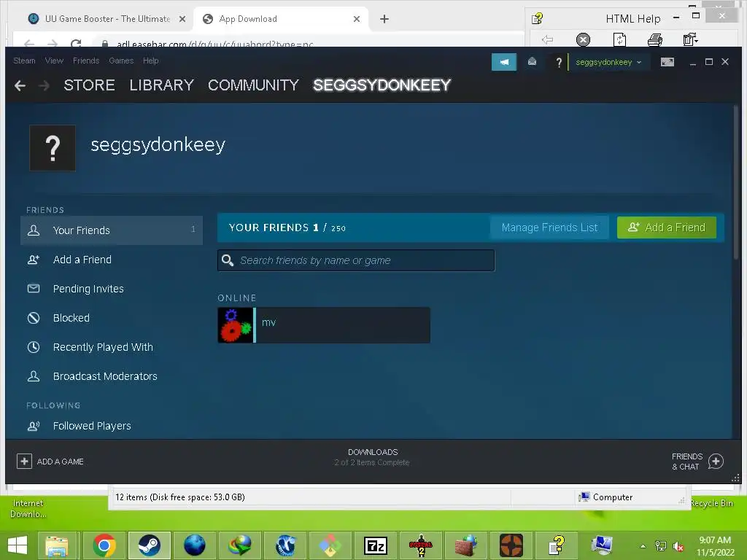This screenshot has width=747, height=560.
Task: Click green Add a Friend button
Action: click(x=667, y=227)
